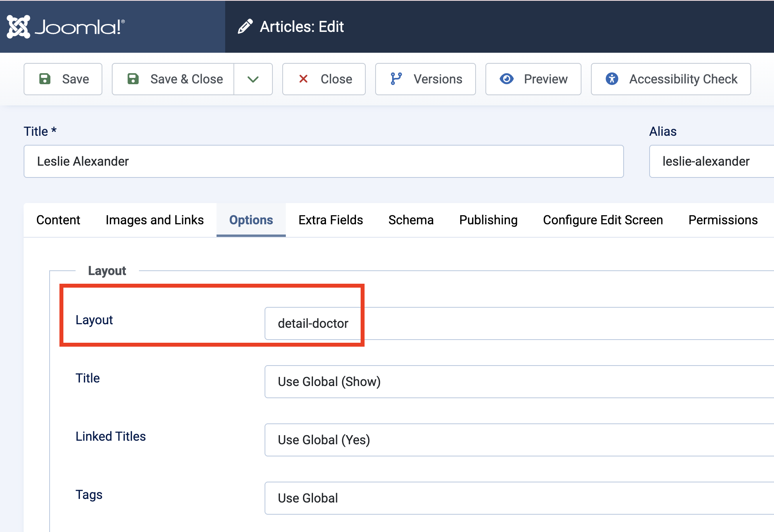Screen dimensions: 774x532
Task: Click the pencil icon beside Articles: Edit
Action: (x=245, y=27)
